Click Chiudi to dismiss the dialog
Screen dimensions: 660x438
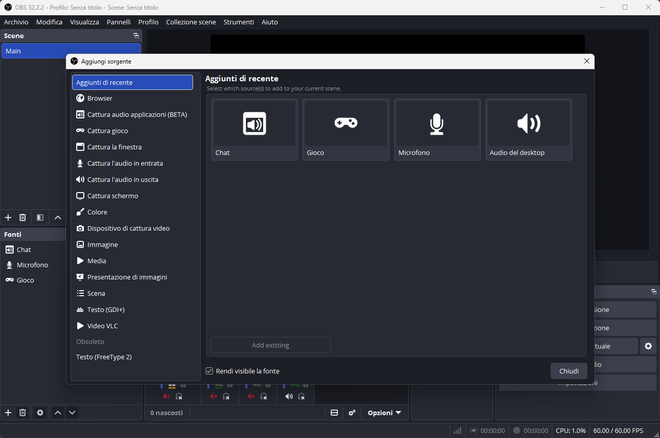coord(569,371)
